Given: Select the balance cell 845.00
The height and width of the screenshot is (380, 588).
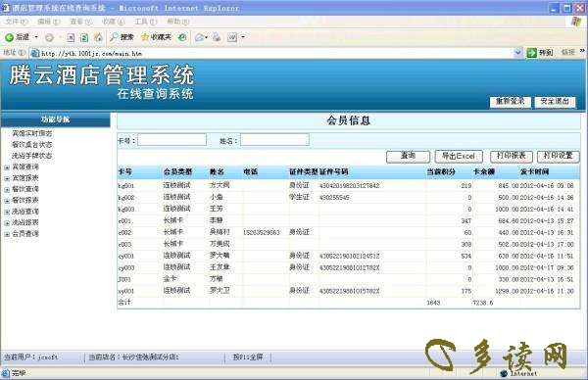Looking at the screenshot, I should click(508, 186).
